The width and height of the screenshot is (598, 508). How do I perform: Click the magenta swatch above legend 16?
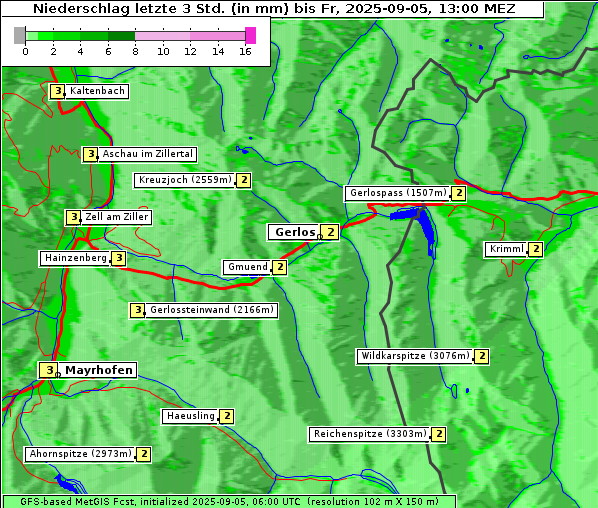click(251, 35)
